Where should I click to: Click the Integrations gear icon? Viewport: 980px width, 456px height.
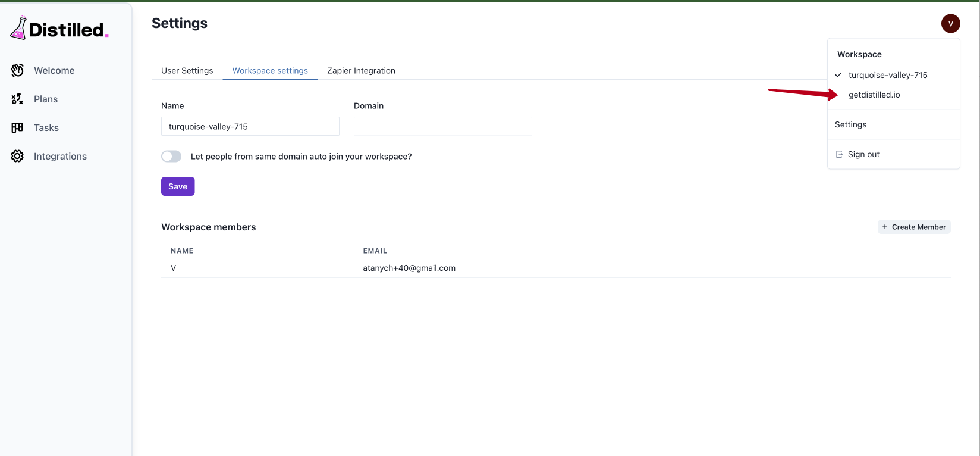pos(17,156)
